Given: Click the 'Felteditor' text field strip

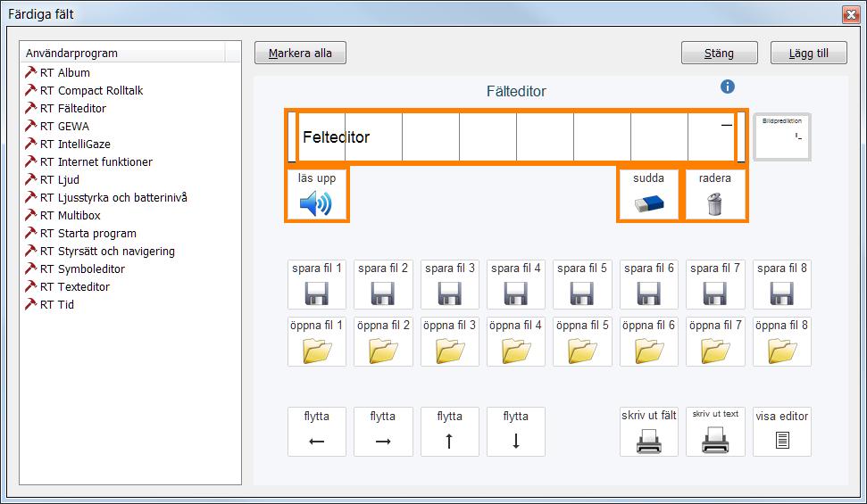Looking at the screenshot, I should [x=516, y=137].
